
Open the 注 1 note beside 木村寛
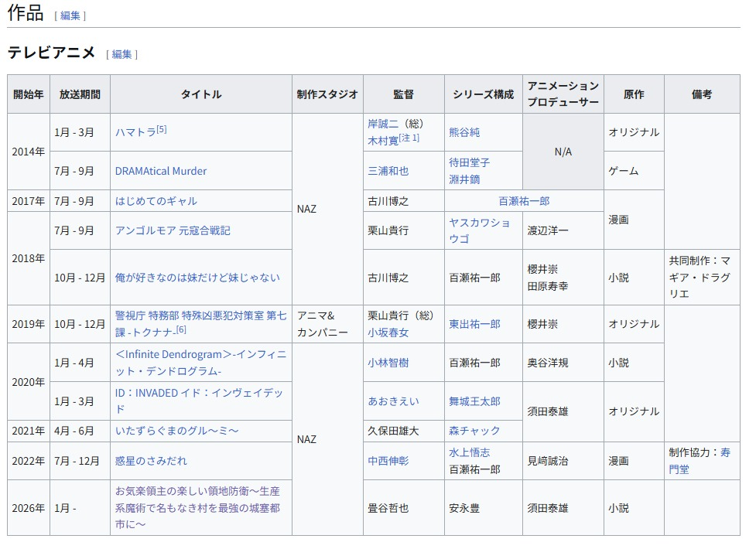409,138
